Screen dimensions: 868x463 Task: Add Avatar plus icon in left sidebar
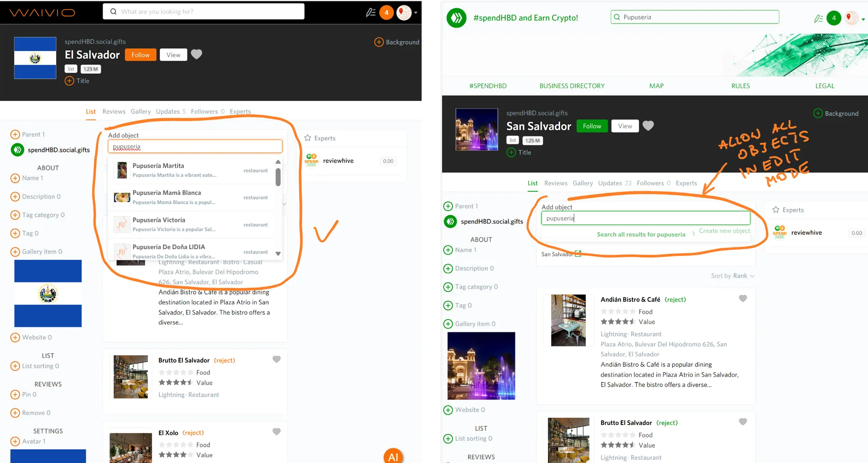point(15,441)
